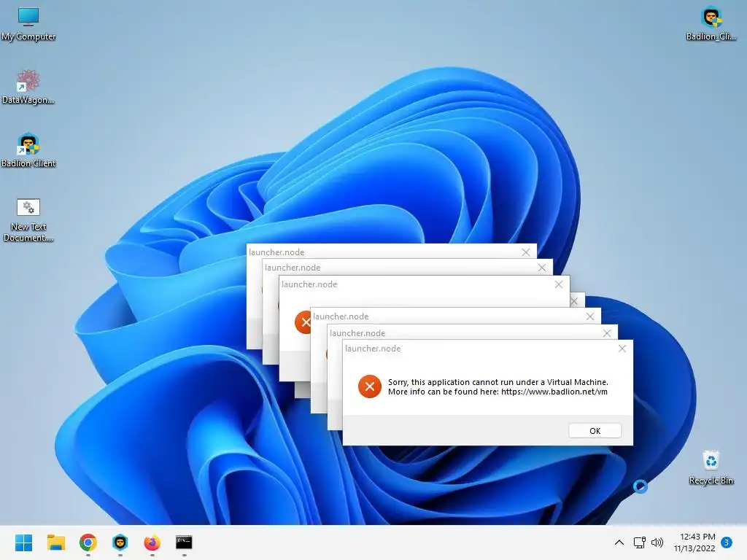Open network status tray icon
The image size is (747, 560).
[x=639, y=542]
